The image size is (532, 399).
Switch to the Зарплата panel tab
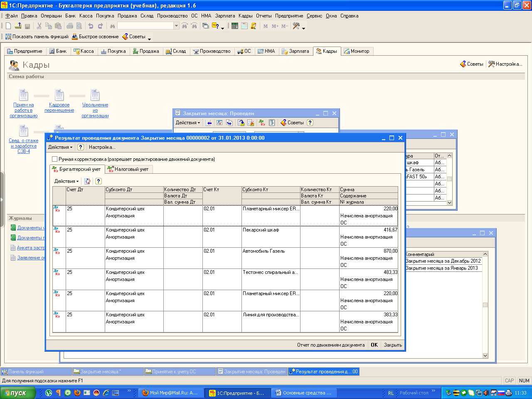296,51
